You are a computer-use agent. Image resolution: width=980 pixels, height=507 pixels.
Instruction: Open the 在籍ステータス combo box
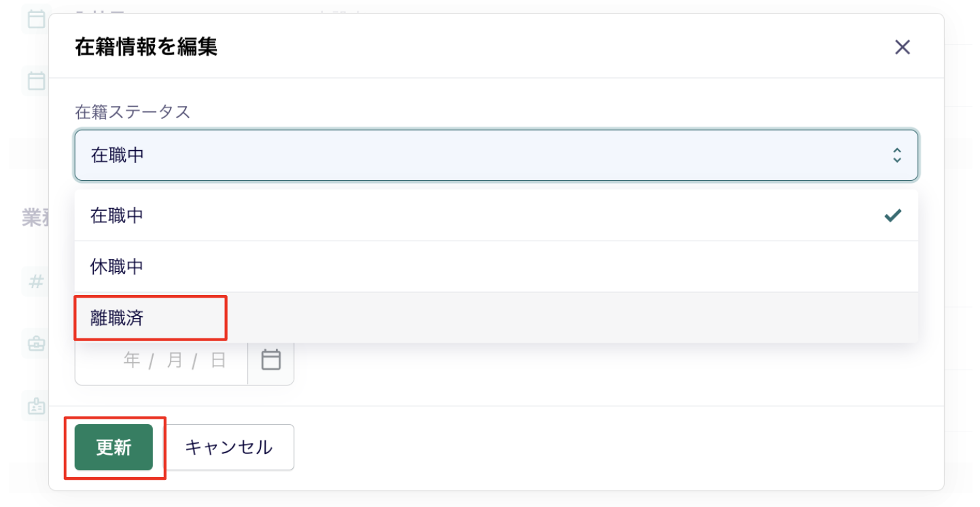click(x=496, y=155)
